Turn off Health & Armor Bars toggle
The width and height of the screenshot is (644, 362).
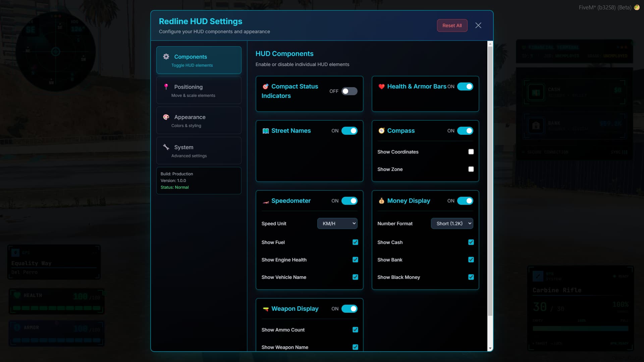(465, 86)
